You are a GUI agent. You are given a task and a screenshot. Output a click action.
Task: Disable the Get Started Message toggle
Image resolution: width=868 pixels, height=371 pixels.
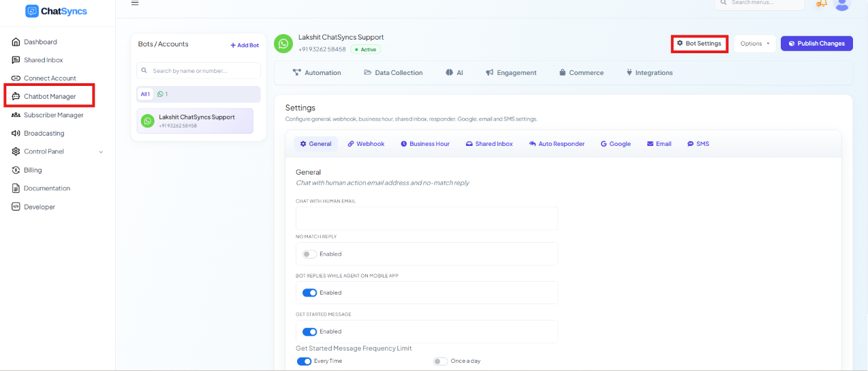click(x=309, y=331)
